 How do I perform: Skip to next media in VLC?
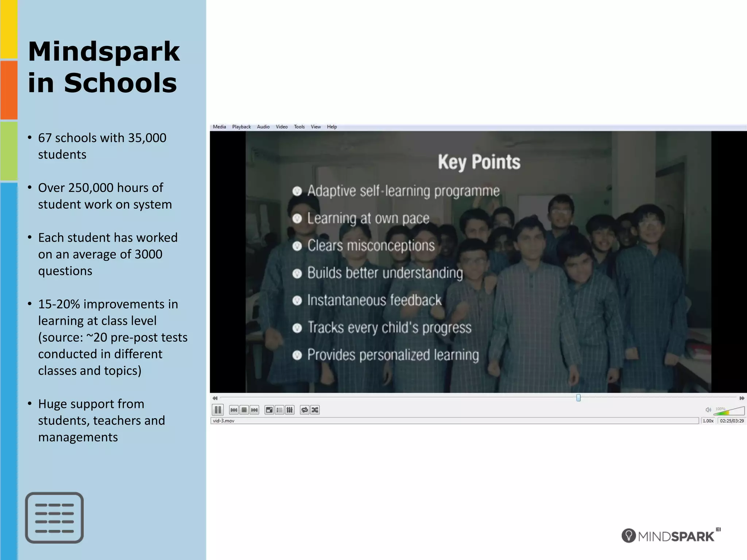pos(254,410)
